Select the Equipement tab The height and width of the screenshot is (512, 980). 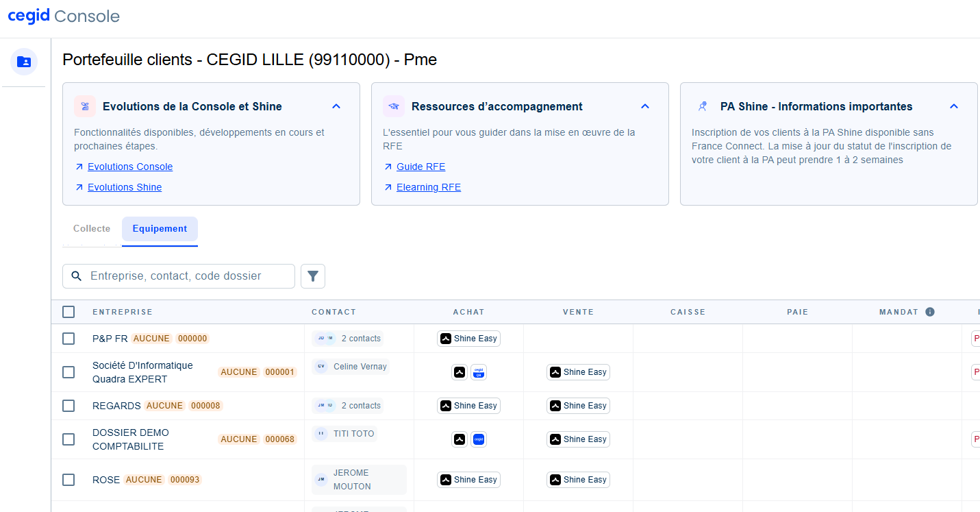click(160, 229)
